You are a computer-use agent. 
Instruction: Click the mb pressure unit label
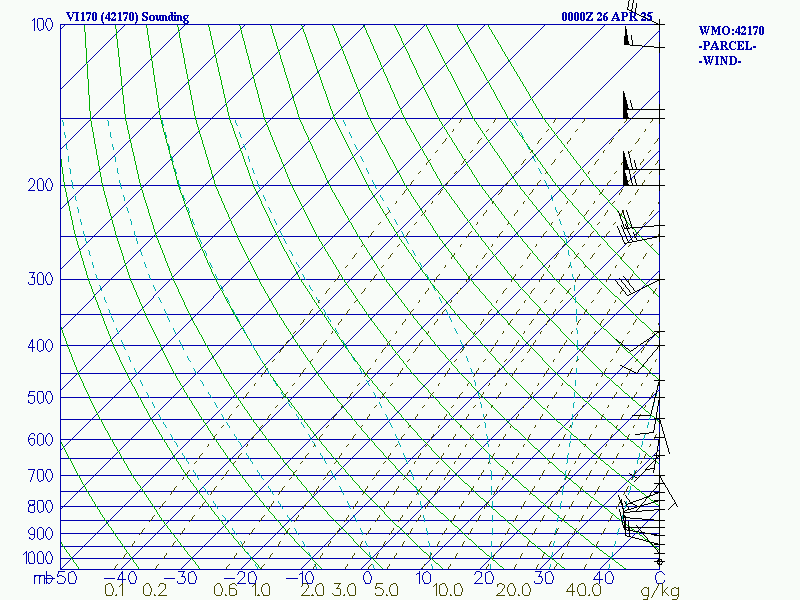(43, 578)
